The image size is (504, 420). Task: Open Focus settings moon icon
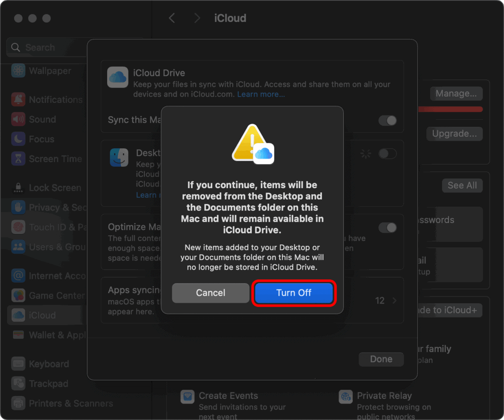(x=18, y=139)
